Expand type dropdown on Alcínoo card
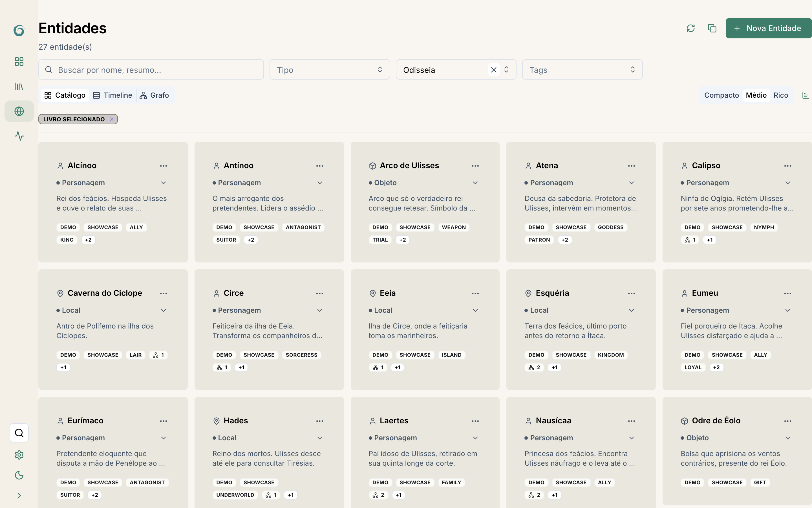Screen dimensions: 812x508 (164, 183)
